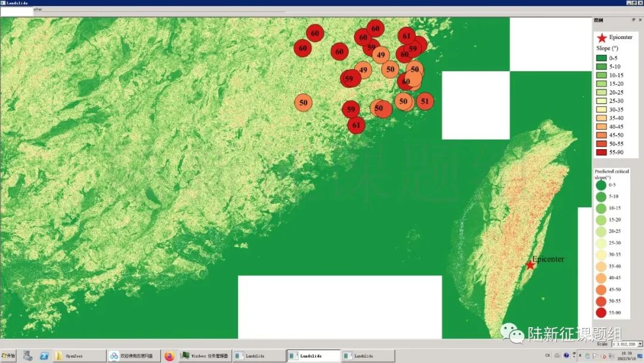Open the Scale dropdown in status bar
Screen dimensions: 644x363
(x=640, y=344)
